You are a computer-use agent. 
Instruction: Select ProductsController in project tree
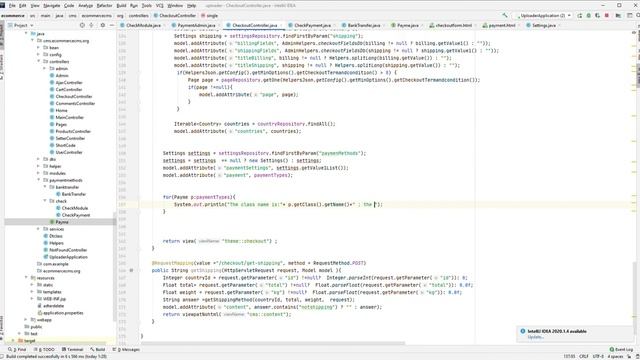(73, 131)
